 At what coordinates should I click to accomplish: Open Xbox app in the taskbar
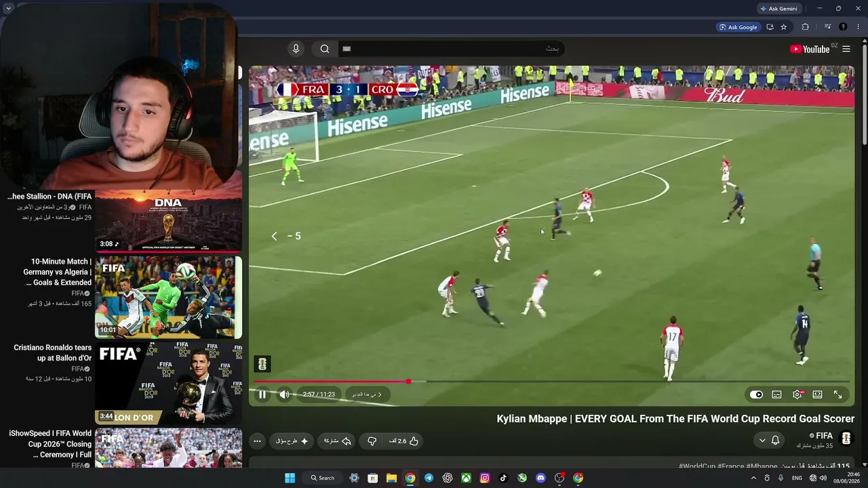click(466, 478)
